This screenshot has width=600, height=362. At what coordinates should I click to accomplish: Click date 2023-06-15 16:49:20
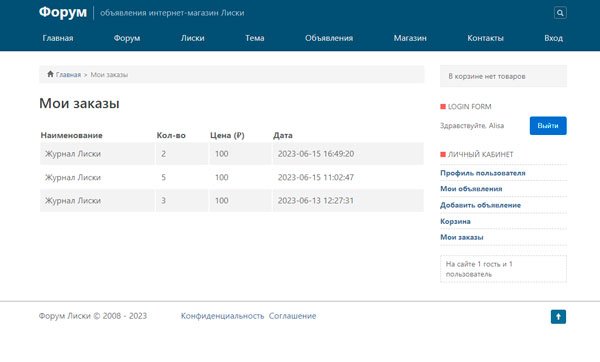point(316,154)
